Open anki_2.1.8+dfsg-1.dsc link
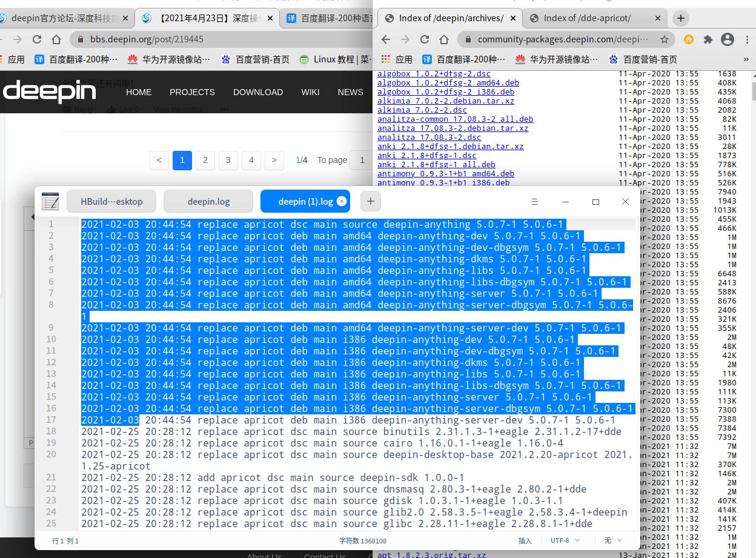 tap(427, 156)
